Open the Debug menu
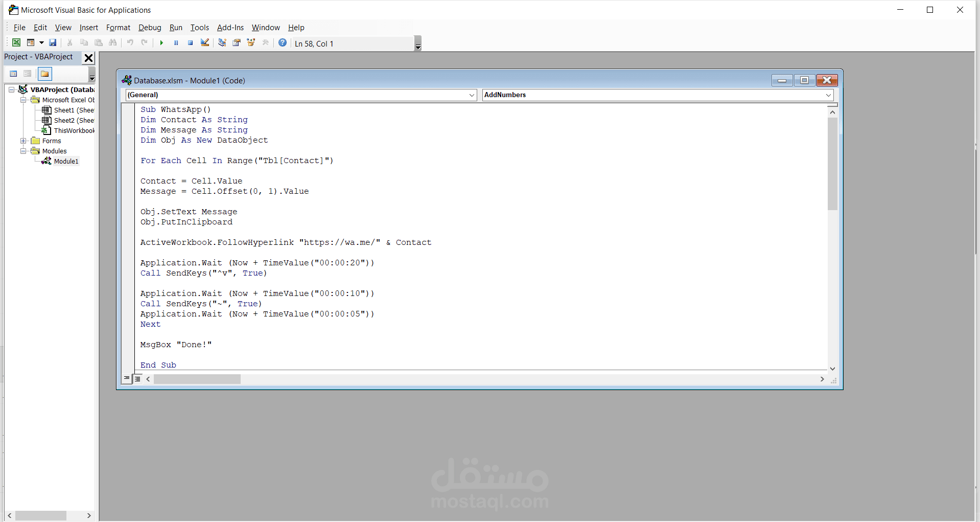This screenshot has width=980, height=522. coord(150,28)
